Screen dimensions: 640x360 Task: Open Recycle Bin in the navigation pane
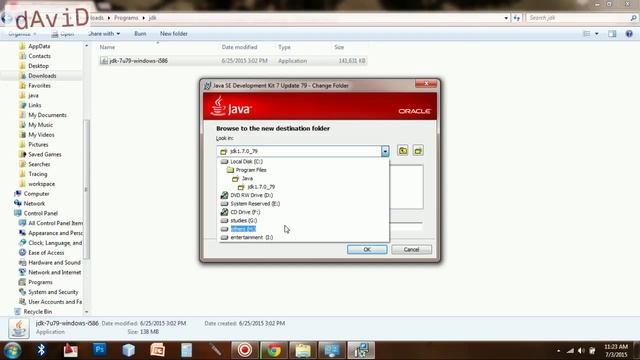point(38,312)
